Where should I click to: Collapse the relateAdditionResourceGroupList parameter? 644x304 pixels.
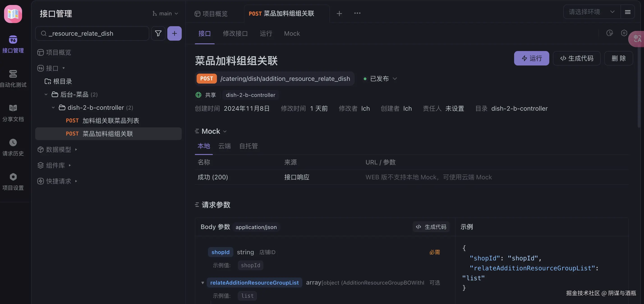click(202, 283)
